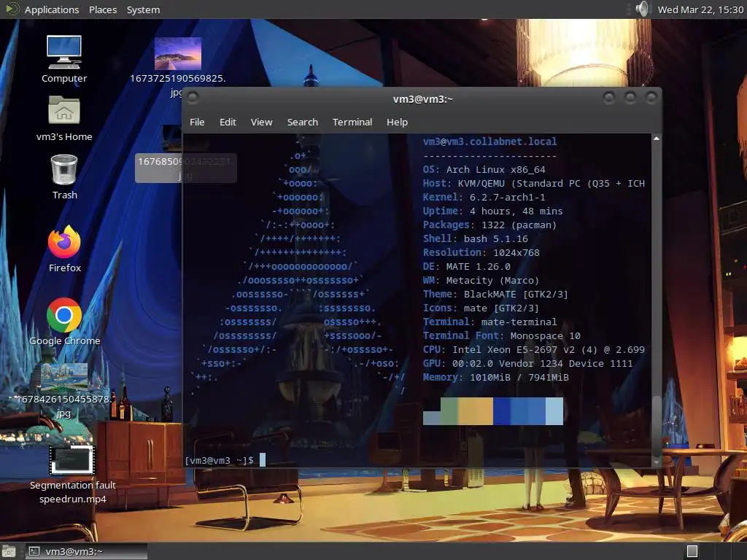Click the vm3@vm3:~ taskbar window button

coord(86,551)
